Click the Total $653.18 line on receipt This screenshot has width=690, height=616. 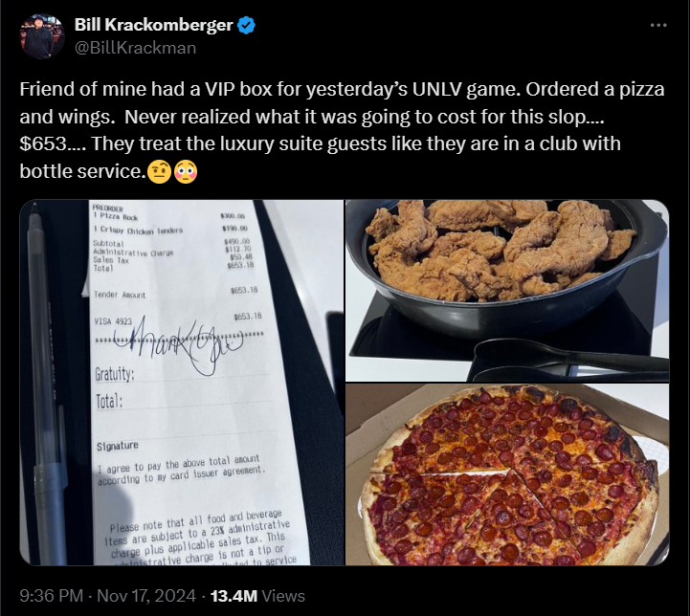click(173, 267)
